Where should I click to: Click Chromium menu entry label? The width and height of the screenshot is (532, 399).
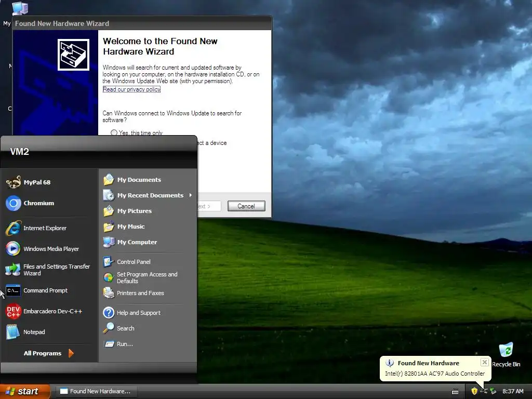(x=38, y=203)
